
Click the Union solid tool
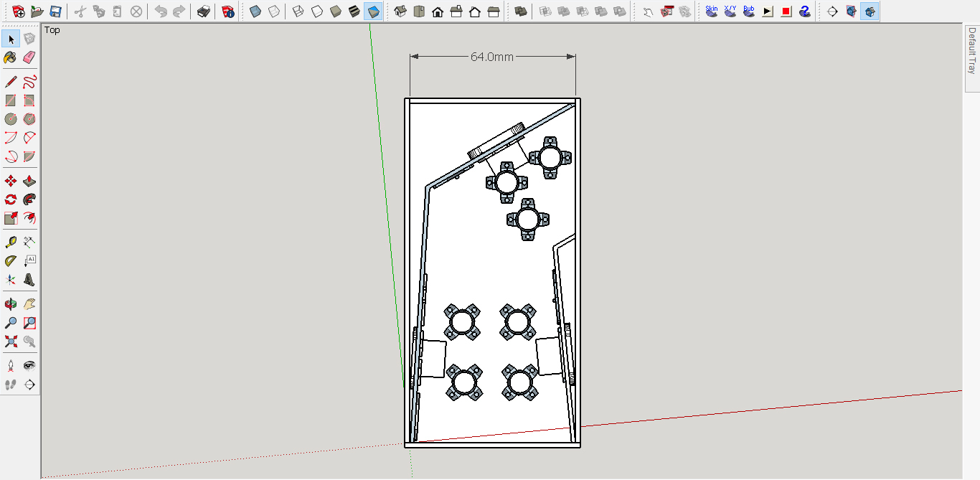point(564,11)
